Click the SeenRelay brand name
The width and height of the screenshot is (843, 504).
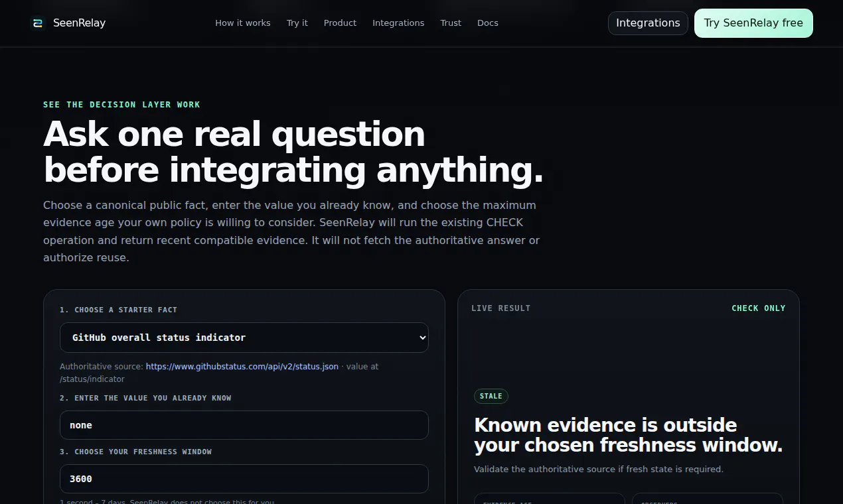tap(79, 23)
